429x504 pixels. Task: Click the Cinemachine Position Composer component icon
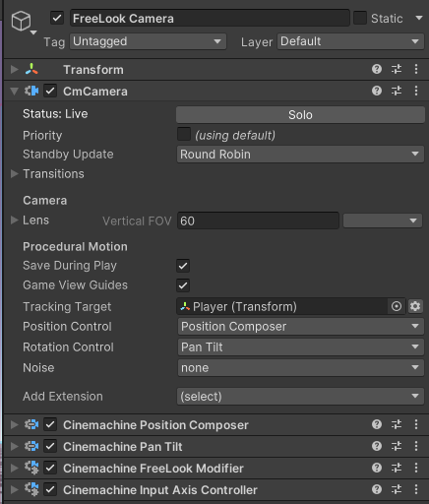[x=31, y=424]
